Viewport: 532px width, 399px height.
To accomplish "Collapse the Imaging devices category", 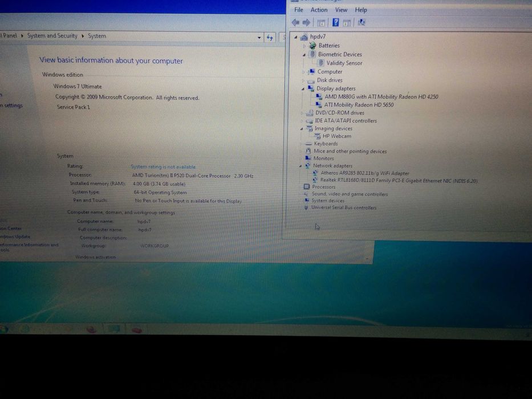I will [x=301, y=129].
